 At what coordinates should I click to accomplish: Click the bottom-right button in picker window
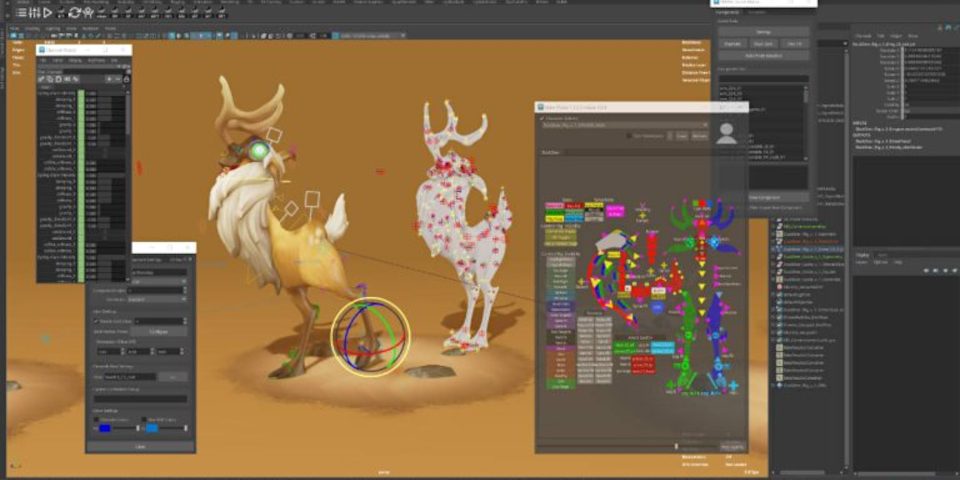(732, 446)
